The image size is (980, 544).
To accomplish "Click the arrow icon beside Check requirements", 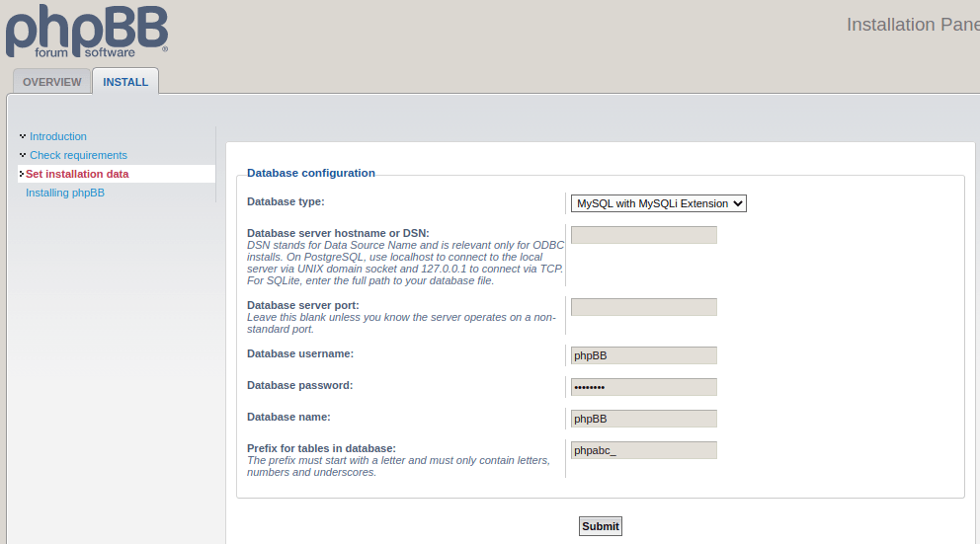I will click(x=23, y=155).
